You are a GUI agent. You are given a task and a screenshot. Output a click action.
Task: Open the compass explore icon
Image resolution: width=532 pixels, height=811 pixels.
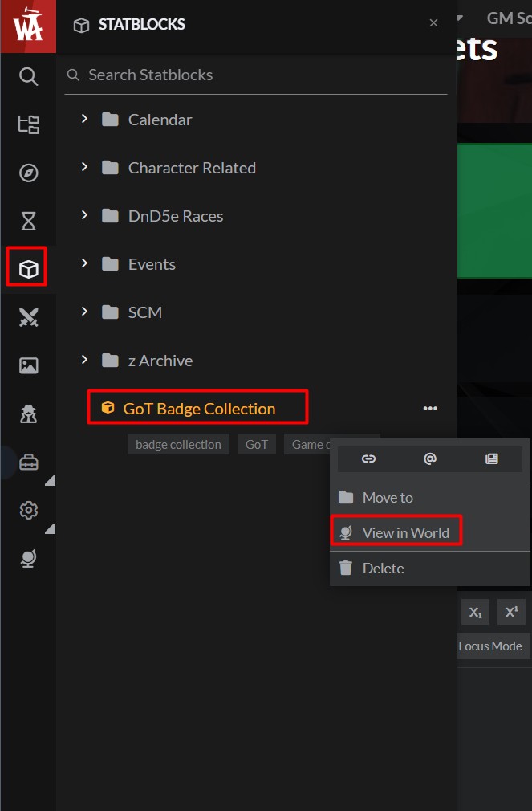29,173
